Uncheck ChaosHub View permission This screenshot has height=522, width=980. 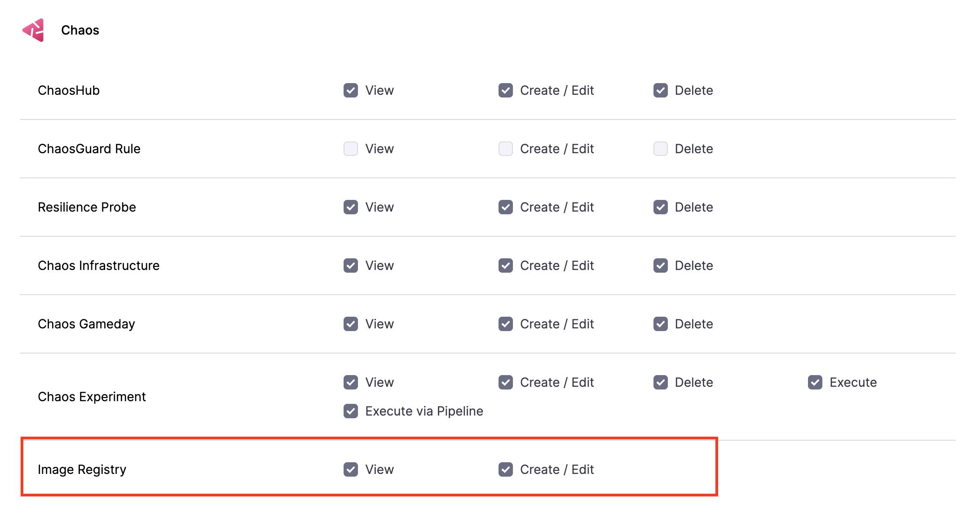(x=351, y=90)
